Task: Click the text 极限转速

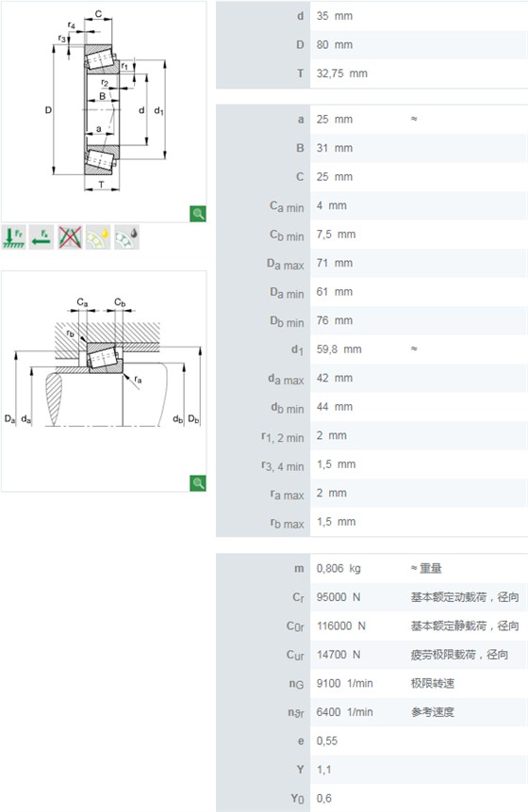Action: click(433, 683)
